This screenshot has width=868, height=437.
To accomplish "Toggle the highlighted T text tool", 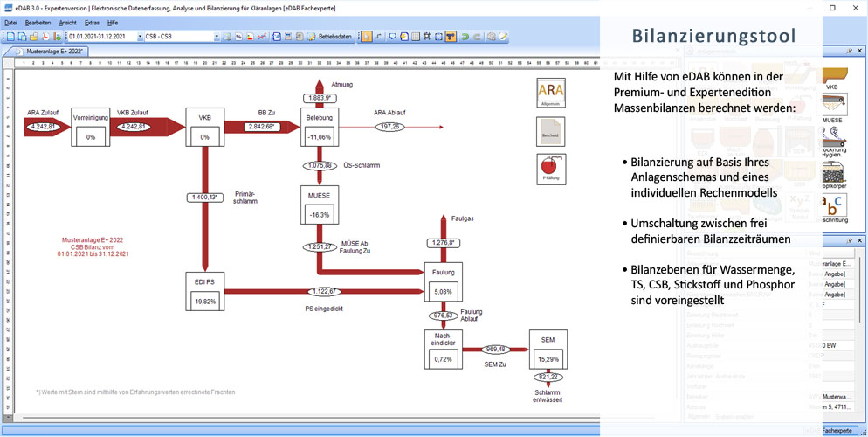I will click(x=451, y=37).
